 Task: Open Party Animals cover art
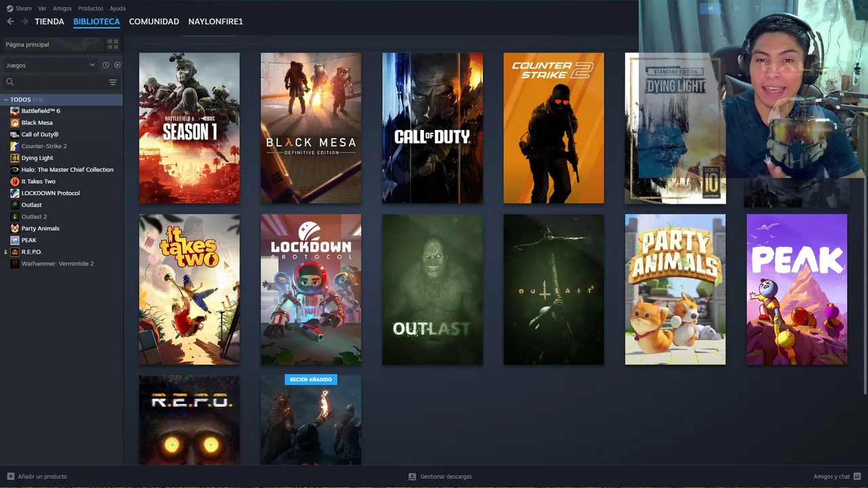[x=675, y=289]
